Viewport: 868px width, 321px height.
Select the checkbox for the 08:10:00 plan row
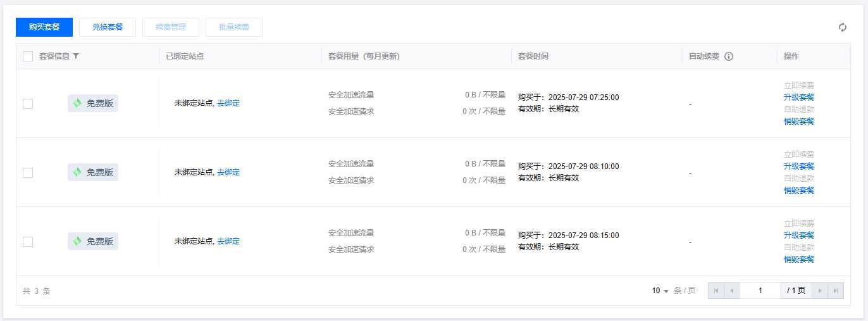[28, 173]
